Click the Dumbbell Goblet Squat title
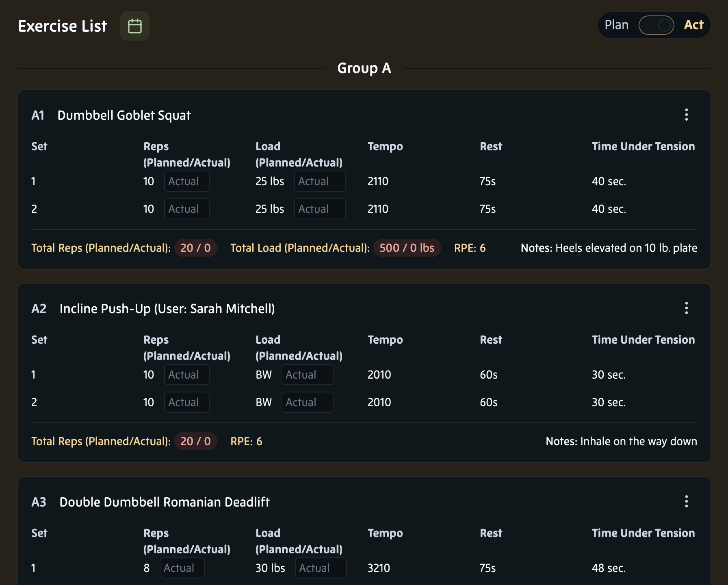The width and height of the screenshot is (728, 585). click(124, 115)
